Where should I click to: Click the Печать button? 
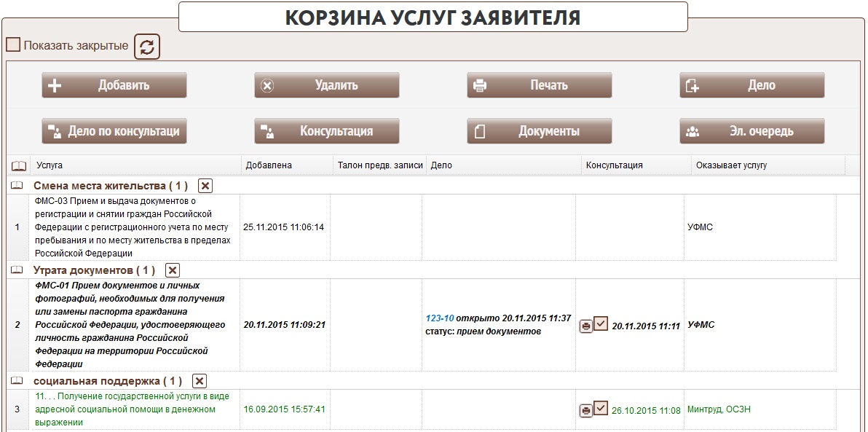pos(539,85)
